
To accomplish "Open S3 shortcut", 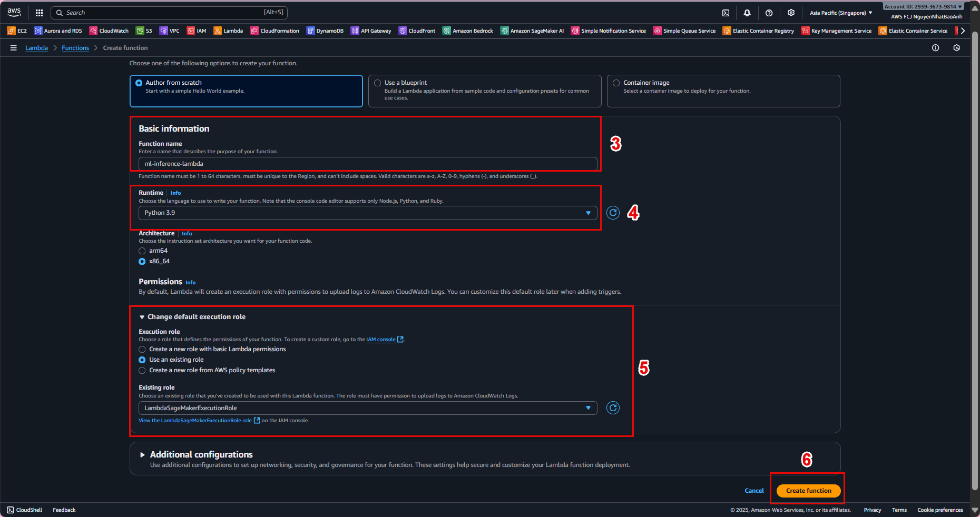I will [144, 31].
